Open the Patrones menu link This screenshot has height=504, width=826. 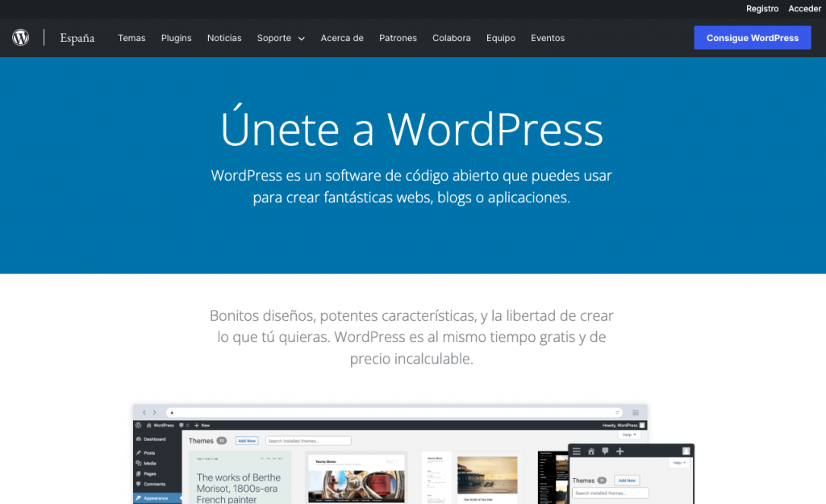tap(398, 38)
